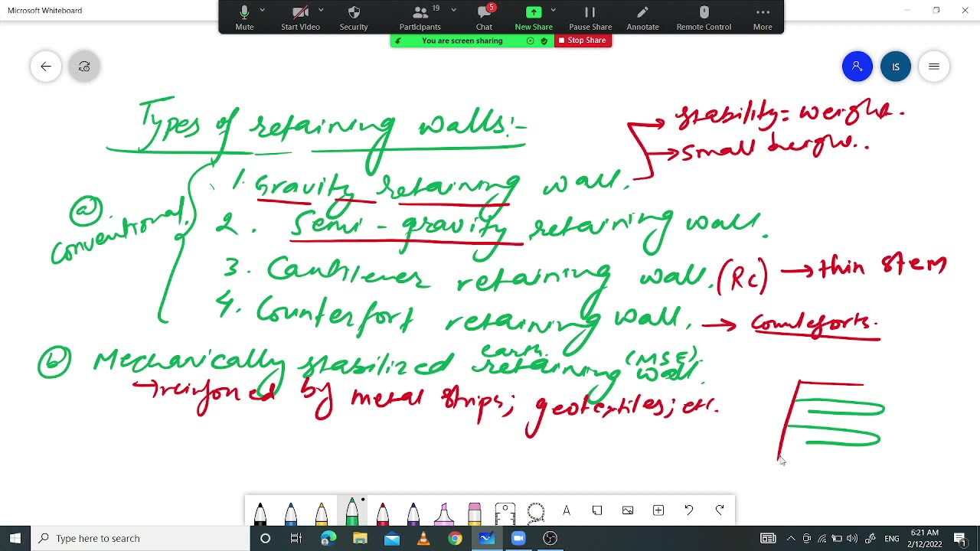Viewport: 980px width, 551px height.
Task: Open the News and interests tray icon
Action: (768, 538)
